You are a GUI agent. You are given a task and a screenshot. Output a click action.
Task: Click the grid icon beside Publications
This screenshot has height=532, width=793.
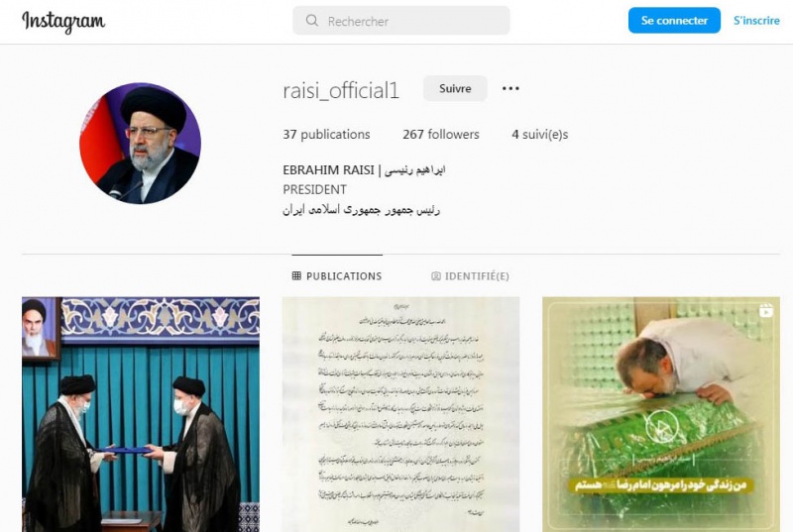click(296, 275)
